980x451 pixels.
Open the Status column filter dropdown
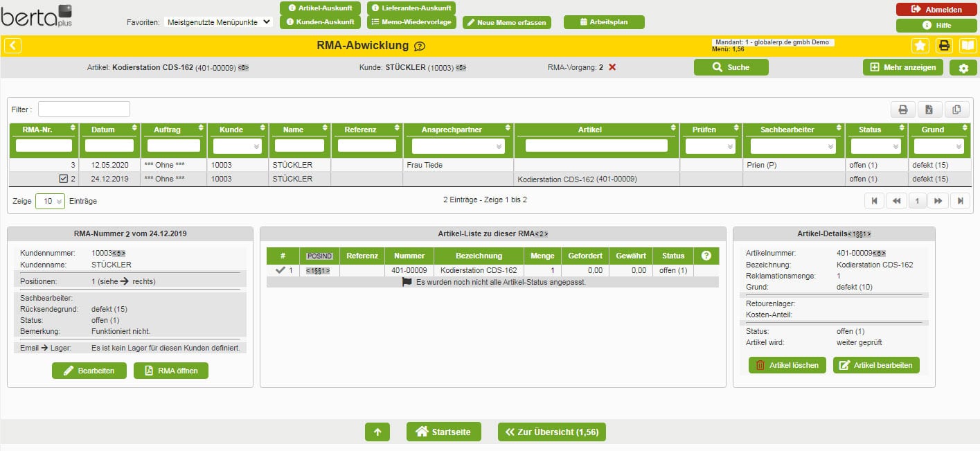tap(876, 146)
